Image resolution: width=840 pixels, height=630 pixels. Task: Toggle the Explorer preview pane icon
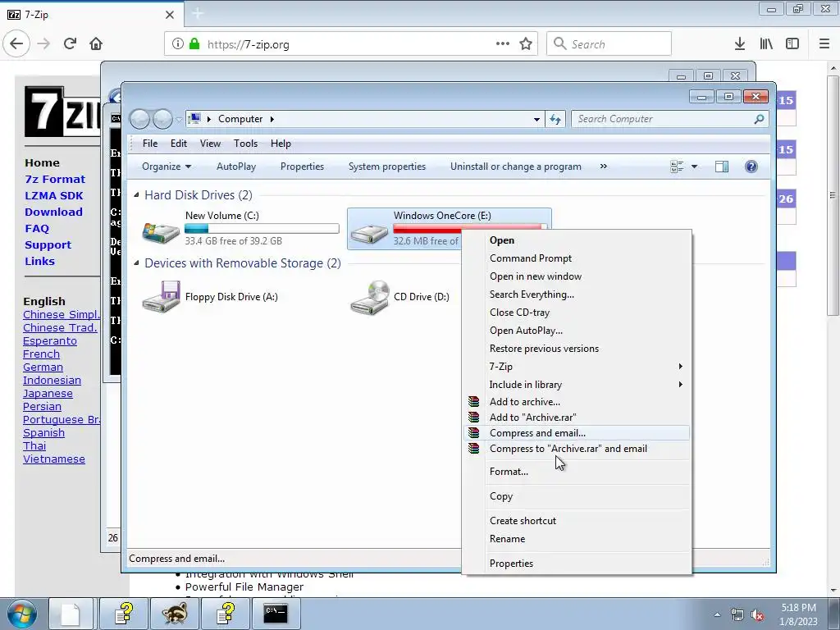coord(722,167)
